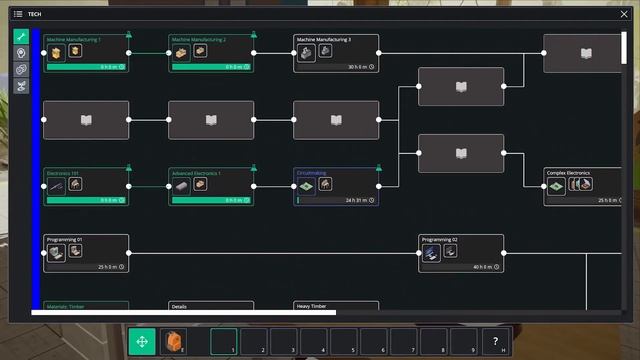Screen dimensions: 640x360
Task: Select the Machine Manufacturing 3 node title
Action: [323, 40]
